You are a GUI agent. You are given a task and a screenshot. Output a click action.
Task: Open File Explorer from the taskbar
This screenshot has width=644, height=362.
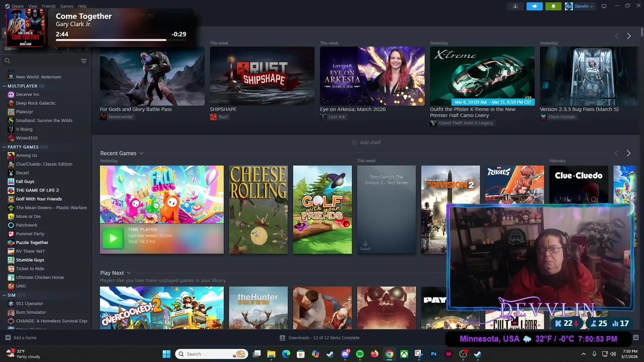tap(271, 354)
